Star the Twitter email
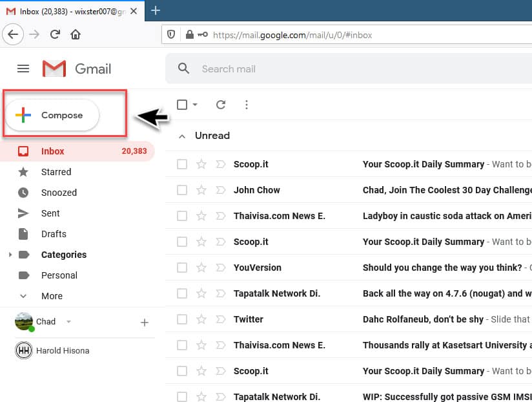This screenshot has height=402, width=532. (201, 319)
